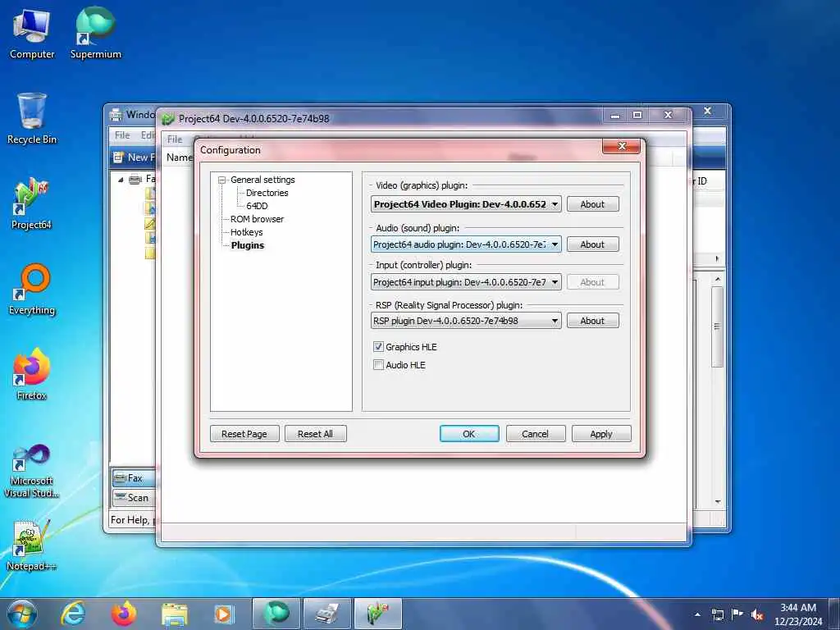840x630 pixels.
Task: Toggle the Graphics HLE checkbox
Action: coord(378,347)
